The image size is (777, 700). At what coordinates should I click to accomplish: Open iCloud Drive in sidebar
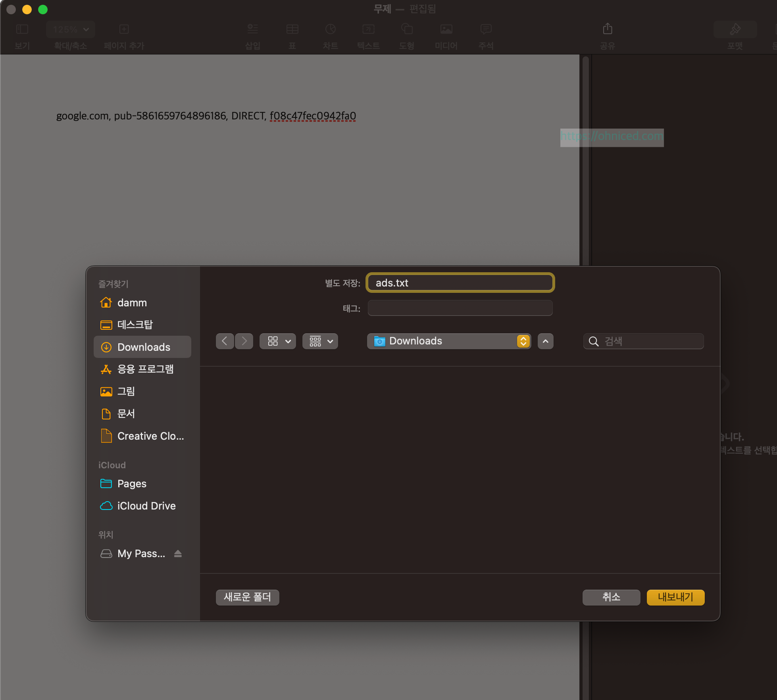pos(146,506)
